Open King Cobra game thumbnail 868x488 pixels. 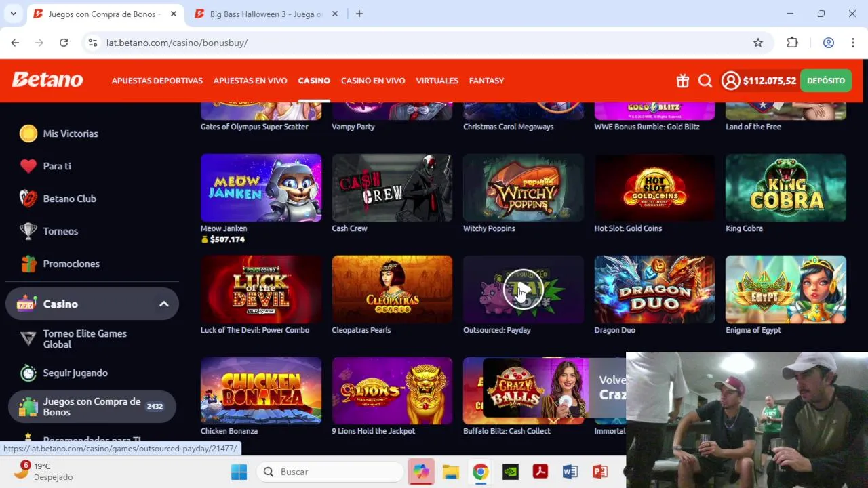786,188
